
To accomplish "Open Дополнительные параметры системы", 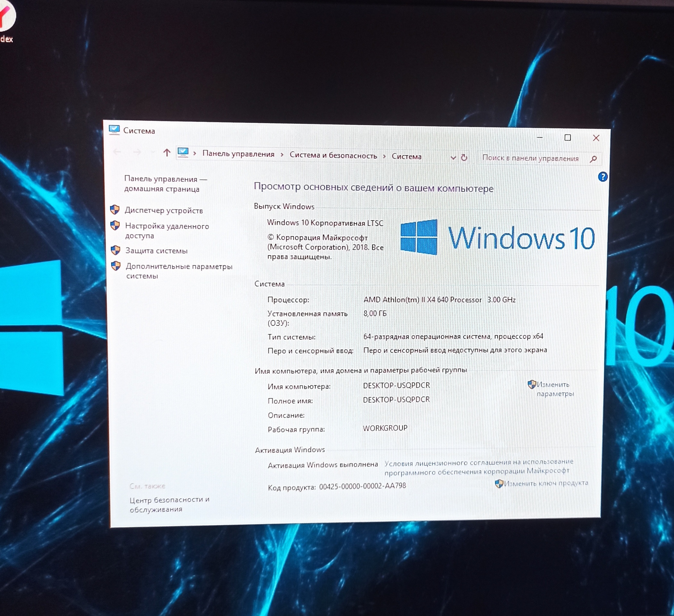I will (179, 271).
